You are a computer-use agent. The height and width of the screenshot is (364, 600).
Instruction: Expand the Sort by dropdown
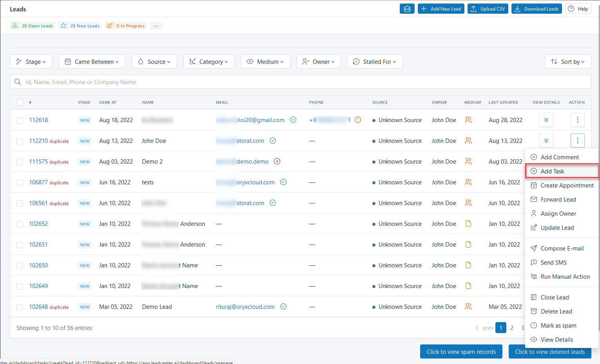[567, 61]
